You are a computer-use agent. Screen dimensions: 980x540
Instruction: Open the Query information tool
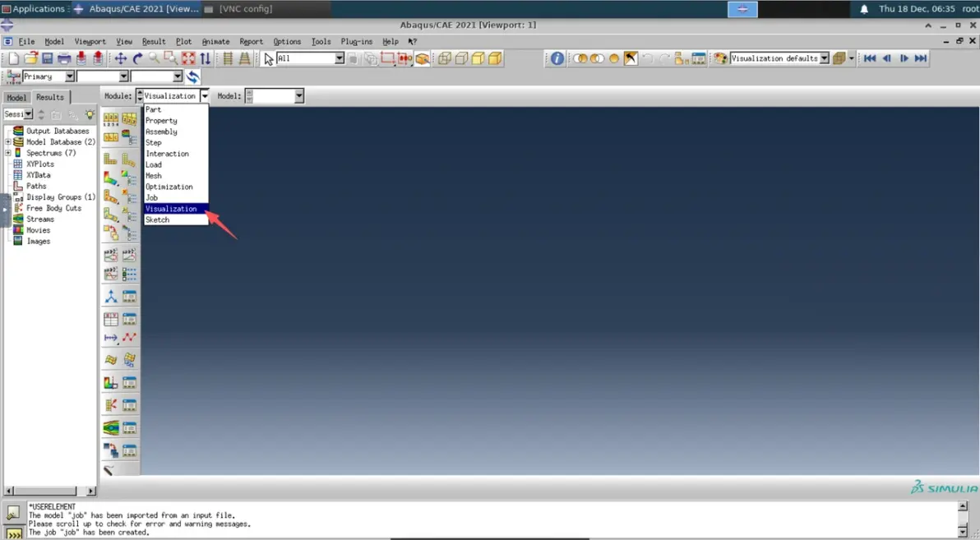[557, 58]
